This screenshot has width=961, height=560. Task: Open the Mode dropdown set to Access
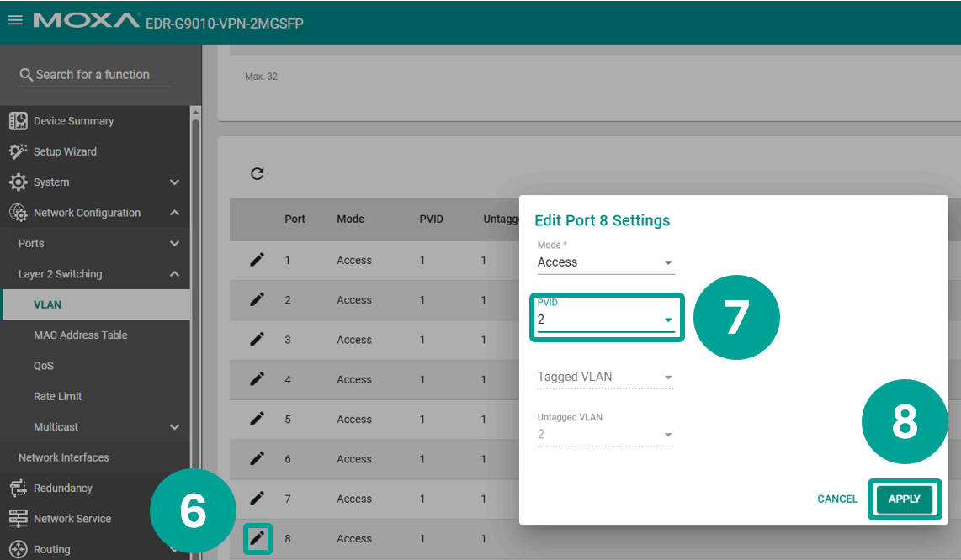coord(605,262)
